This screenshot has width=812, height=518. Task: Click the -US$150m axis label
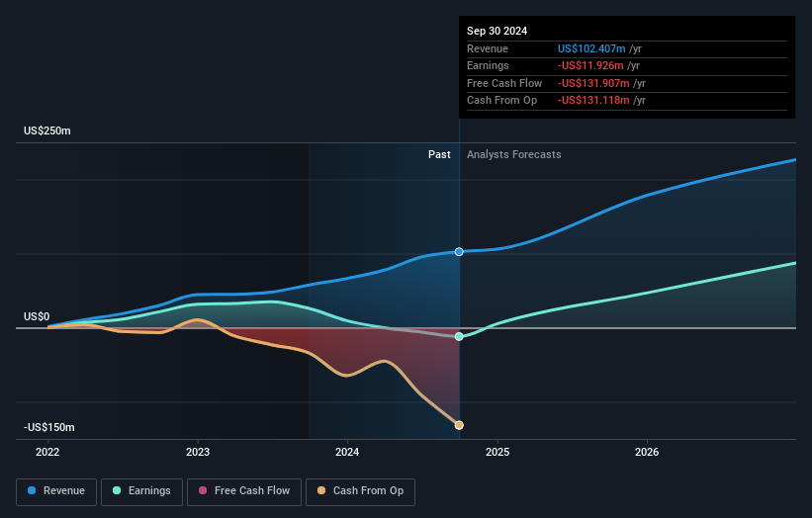(49, 427)
